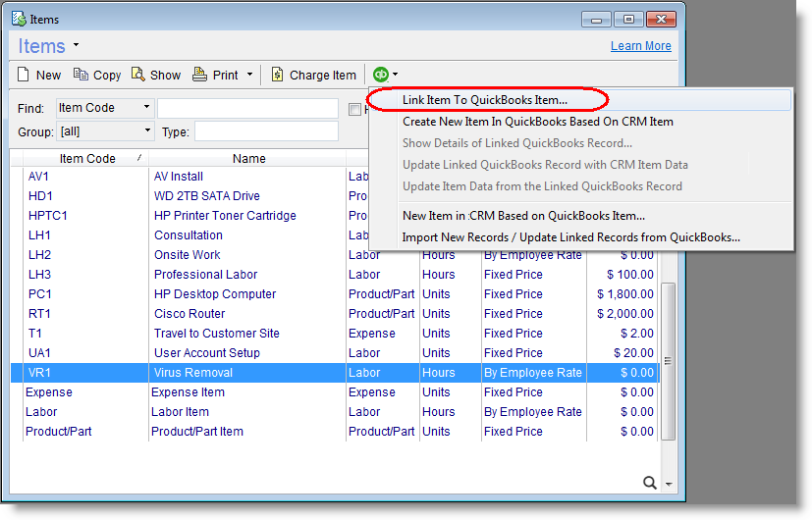Select the WD 2TB SATA Drive item
Image resolution: width=812 pixels, height=520 pixels.
[206, 196]
